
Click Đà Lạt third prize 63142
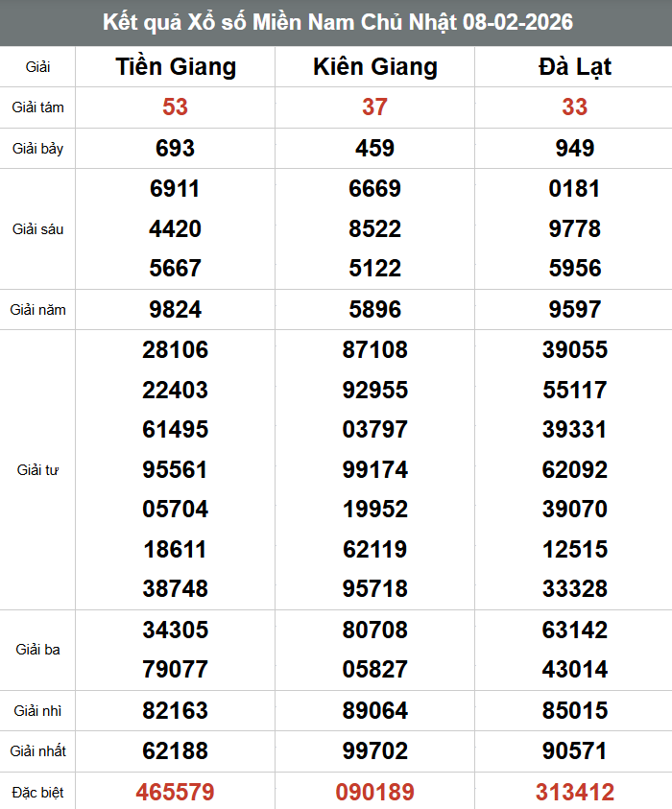tap(574, 630)
